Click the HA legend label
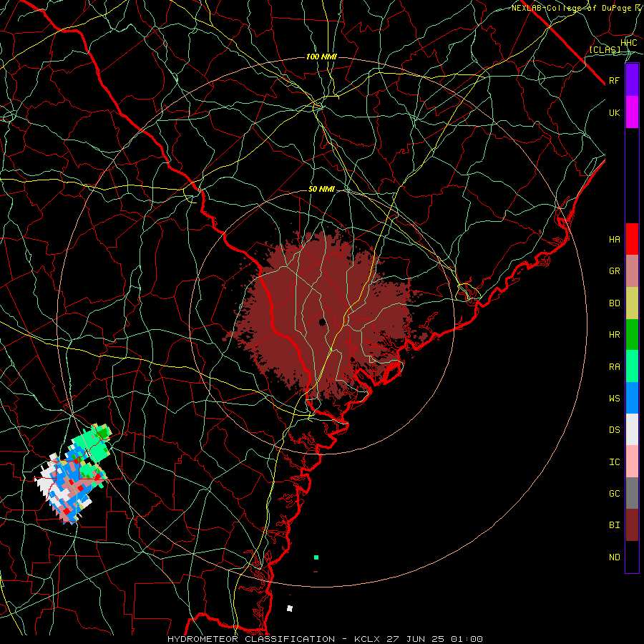The height and width of the screenshot is (644, 644). pyautogui.click(x=615, y=239)
